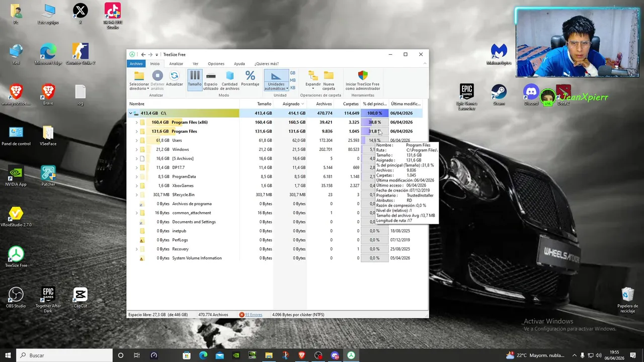Set the unit to KB
644x362 pixels.
(x=293, y=87)
